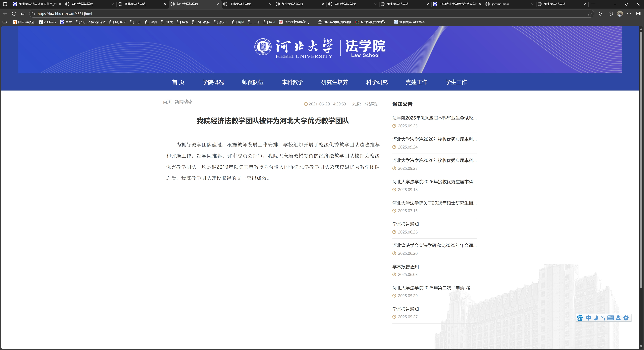Open 法学院2026年优秀应届本科毕业生 notice link
This screenshot has height=350, width=644.
click(x=434, y=118)
